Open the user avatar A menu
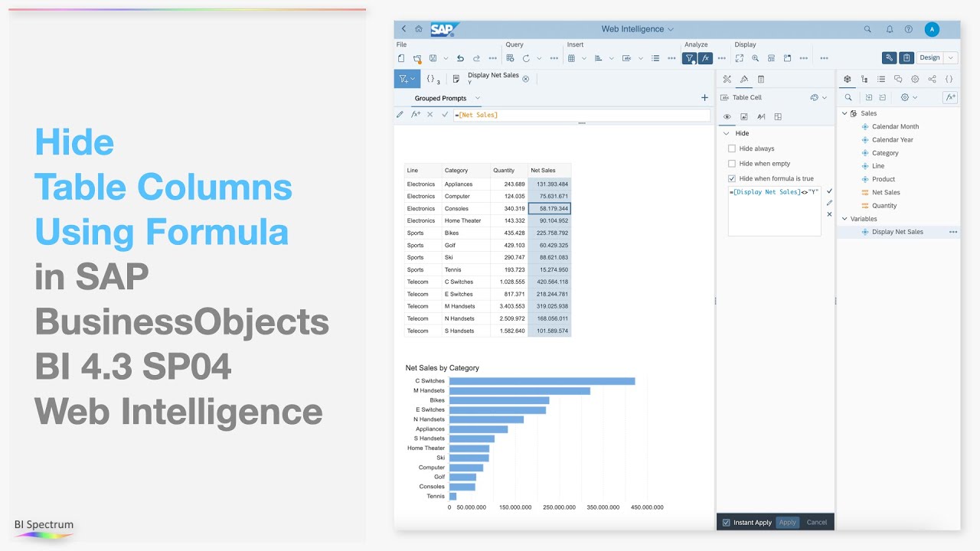980x551 pixels. 932,29
